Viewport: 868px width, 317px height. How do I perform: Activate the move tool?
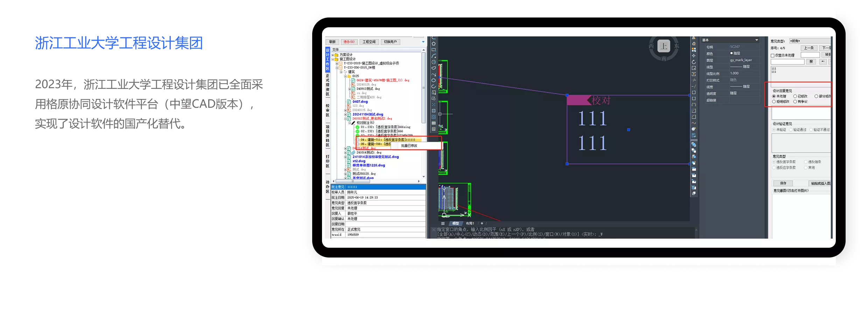point(694,56)
